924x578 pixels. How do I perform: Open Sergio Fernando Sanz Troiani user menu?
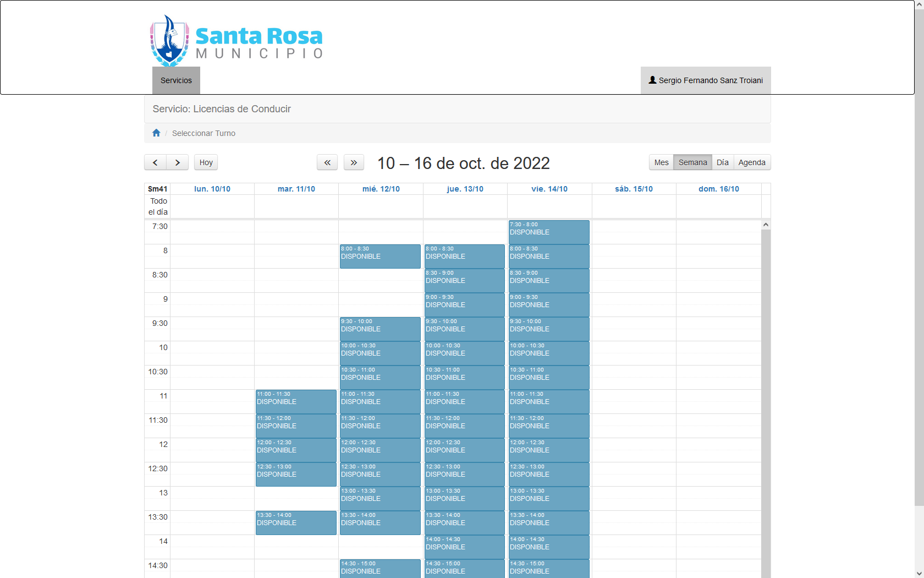pyautogui.click(x=706, y=80)
